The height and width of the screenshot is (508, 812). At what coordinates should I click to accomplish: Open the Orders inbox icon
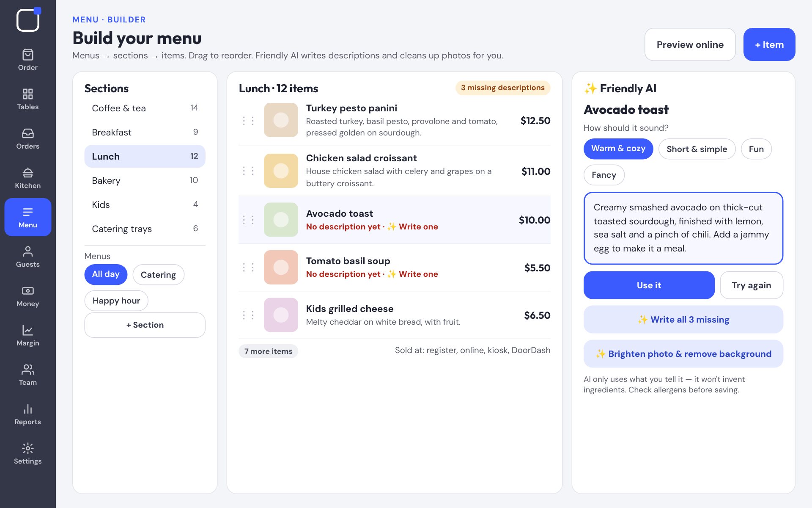click(28, 138)
